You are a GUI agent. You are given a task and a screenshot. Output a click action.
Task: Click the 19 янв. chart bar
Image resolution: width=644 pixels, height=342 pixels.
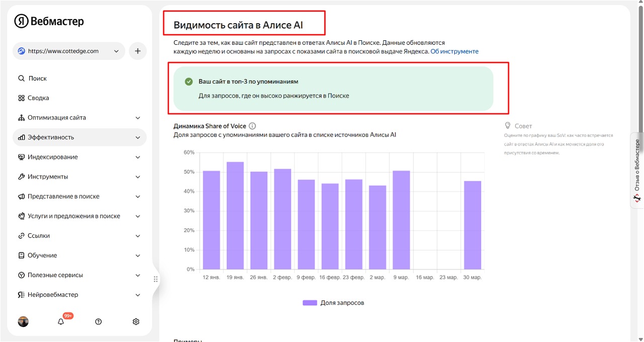click(235, 216)
